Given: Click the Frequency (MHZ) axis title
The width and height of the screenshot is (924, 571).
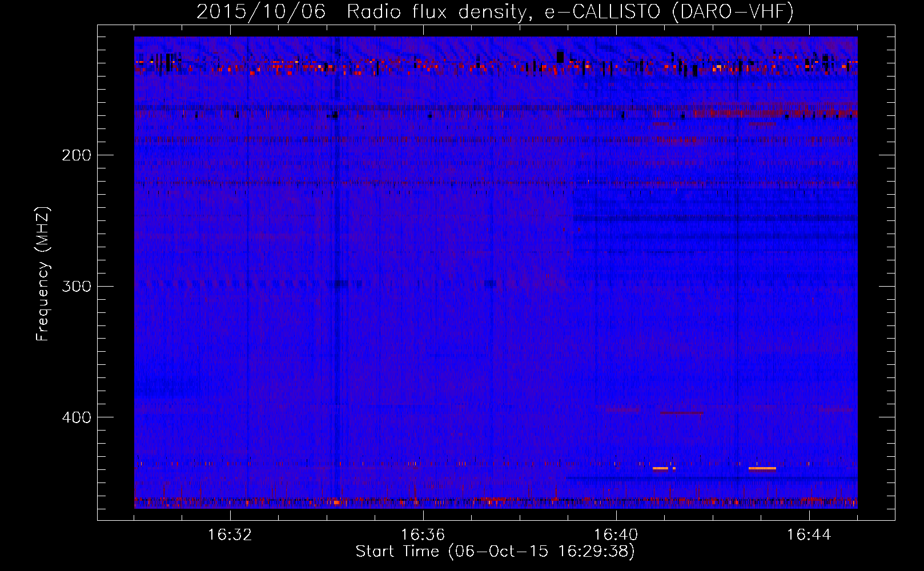Looking at the screenshot, I should [x=43, y=274].
